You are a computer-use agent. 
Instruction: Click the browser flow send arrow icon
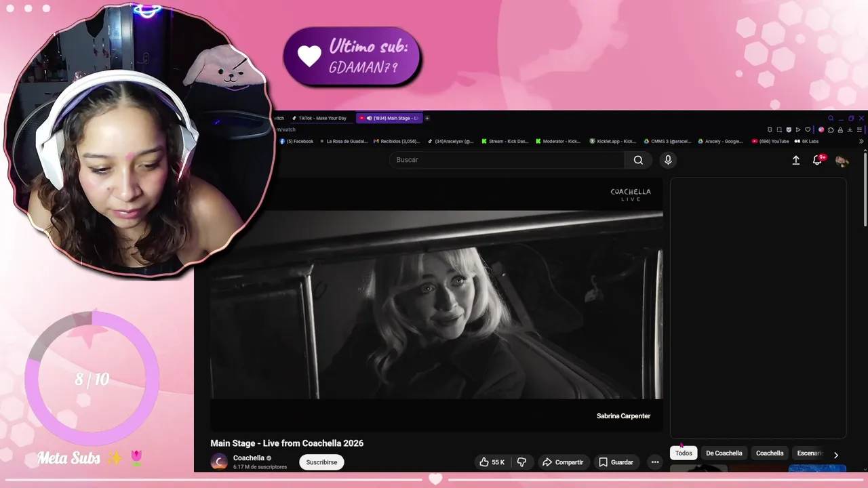tap(798, 129)
